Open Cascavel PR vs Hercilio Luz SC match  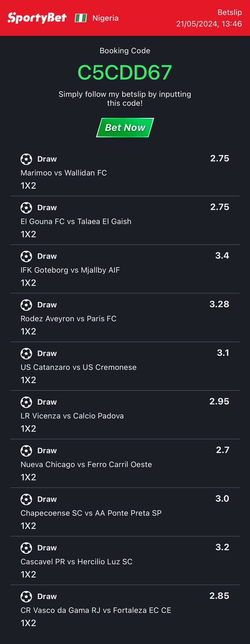click(76, 561)
